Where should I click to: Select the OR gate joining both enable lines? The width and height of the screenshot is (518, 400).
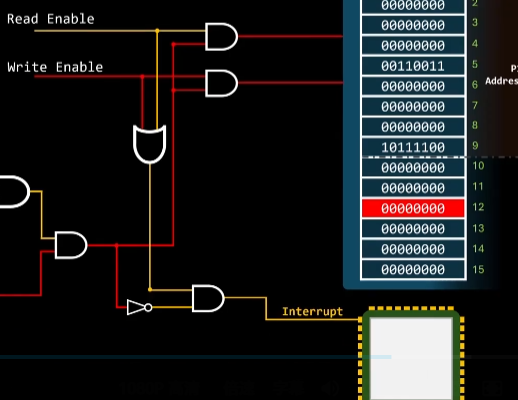(150, 144)
